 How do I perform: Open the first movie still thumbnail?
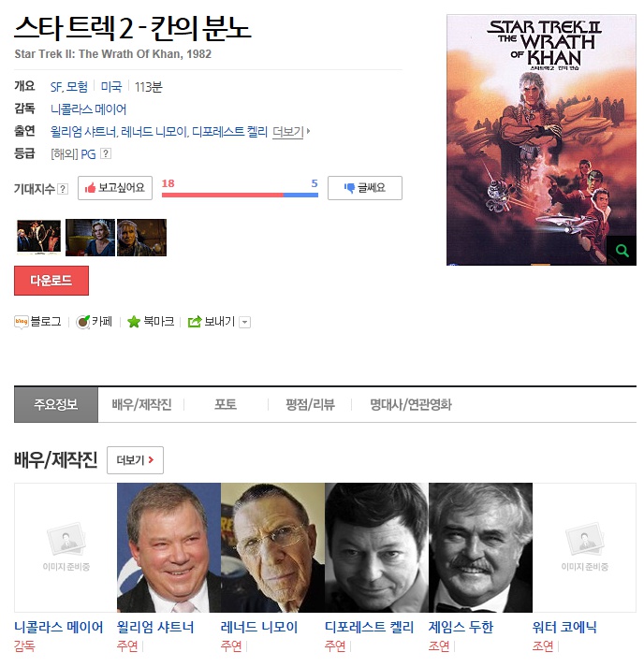[38, 238]
